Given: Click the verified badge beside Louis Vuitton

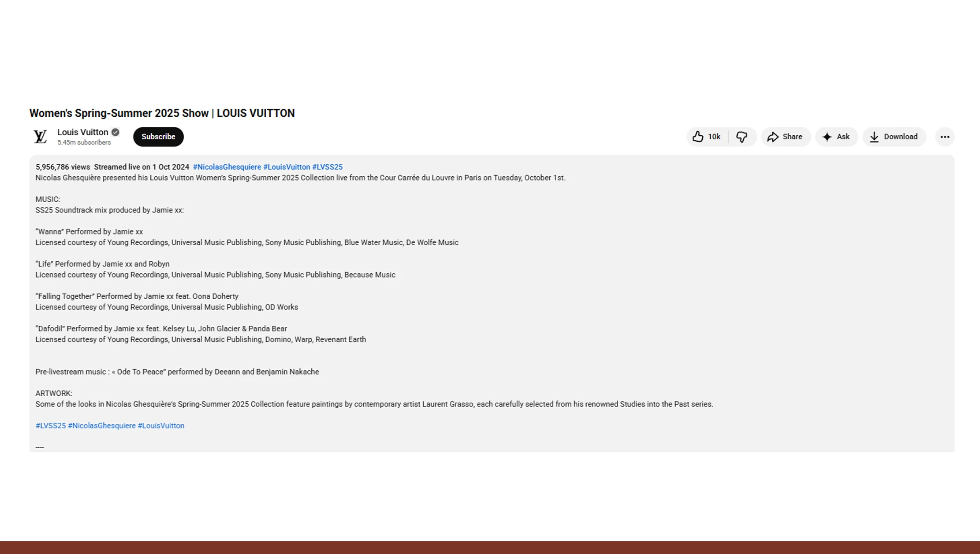Looking at the screenshot, I should click(x=115, y=132).
